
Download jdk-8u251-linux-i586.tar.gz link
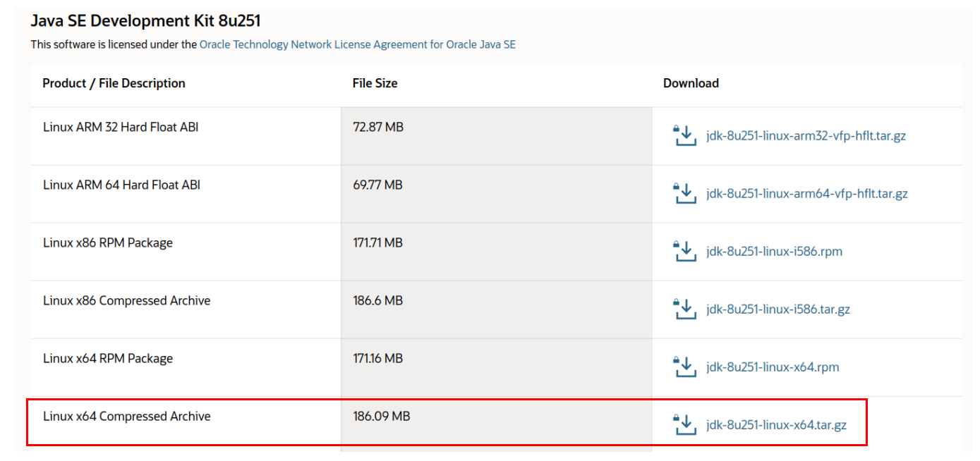point(778,309)
